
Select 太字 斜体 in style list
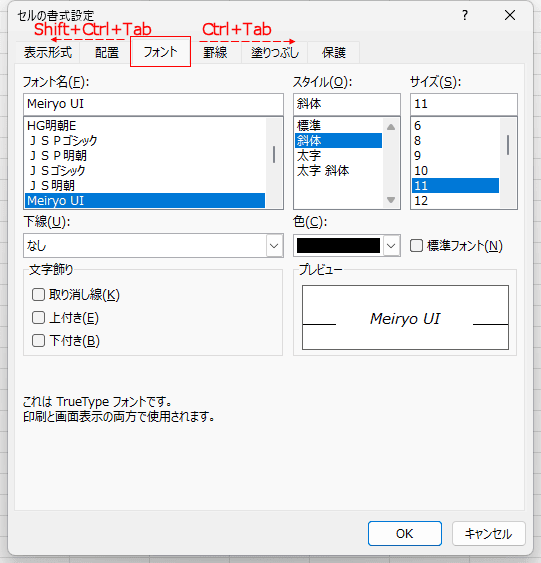tap(323, 171)
